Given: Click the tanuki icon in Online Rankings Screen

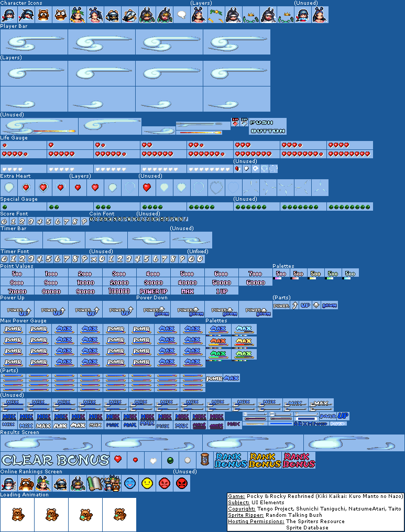Looking at the screenshot, I should [26, 483].
